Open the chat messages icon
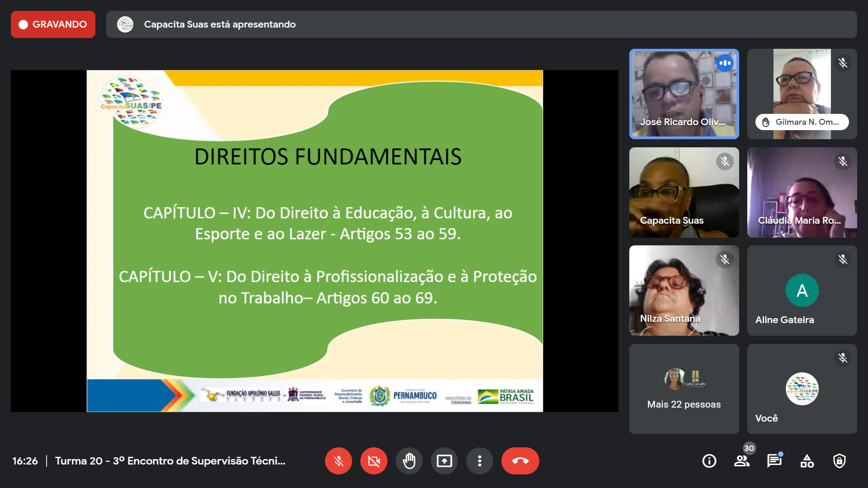 point(774,461)
